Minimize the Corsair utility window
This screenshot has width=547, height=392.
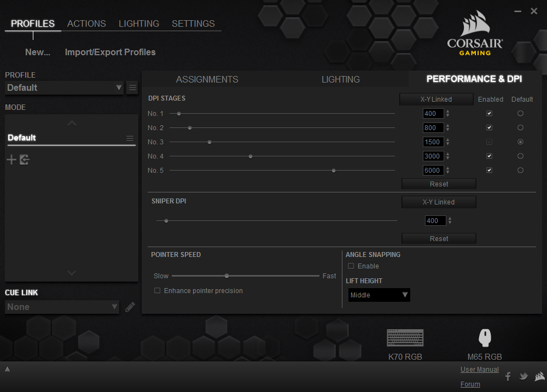tap(517, 11)
